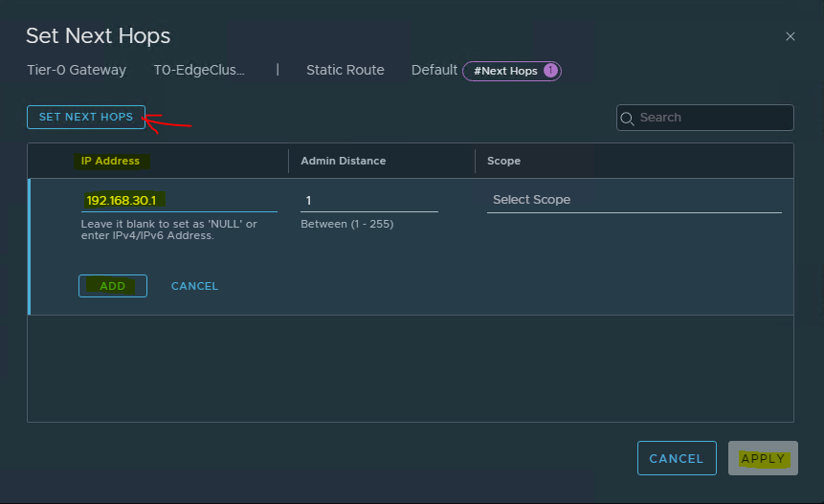Cancel the next hop row entry

pos(194,286)
